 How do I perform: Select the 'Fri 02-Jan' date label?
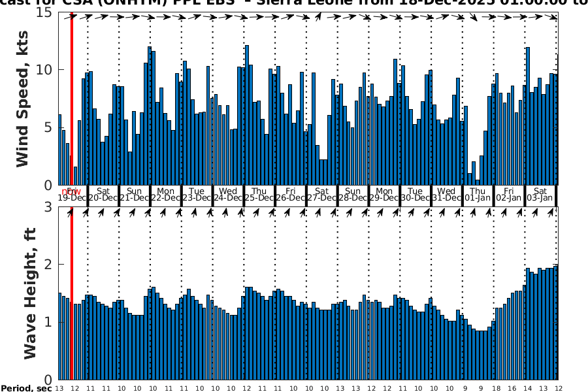point(509,194)
